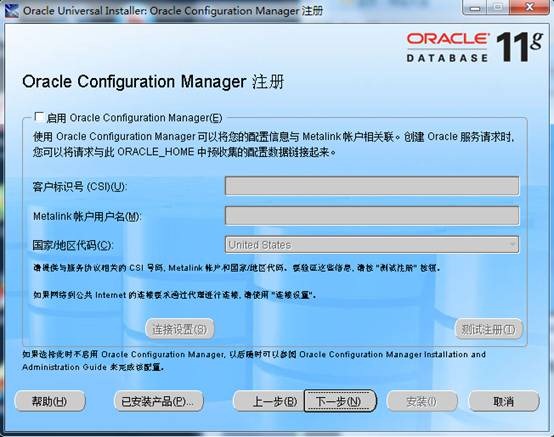View installed products via 已安装产品(P)...
Viewport: 554px width, 437px height.
click(158, 401)
